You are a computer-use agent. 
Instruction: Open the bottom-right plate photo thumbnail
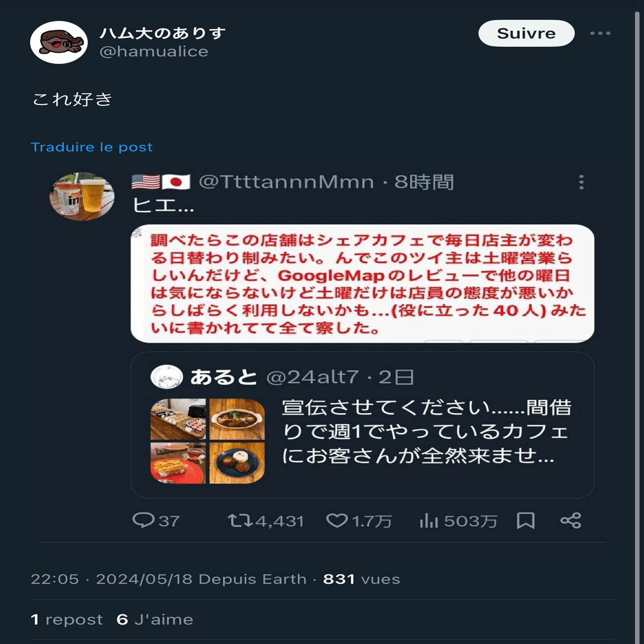(237, 463)
